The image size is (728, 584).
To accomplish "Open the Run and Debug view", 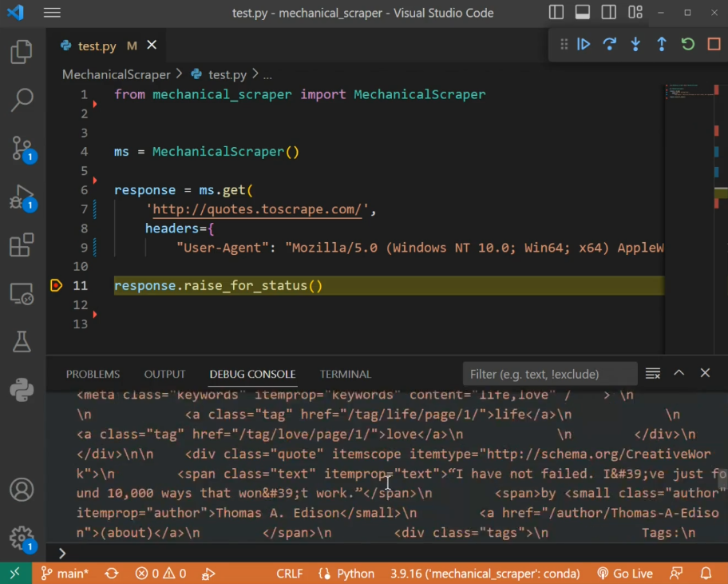I will [x=22, y=197].
